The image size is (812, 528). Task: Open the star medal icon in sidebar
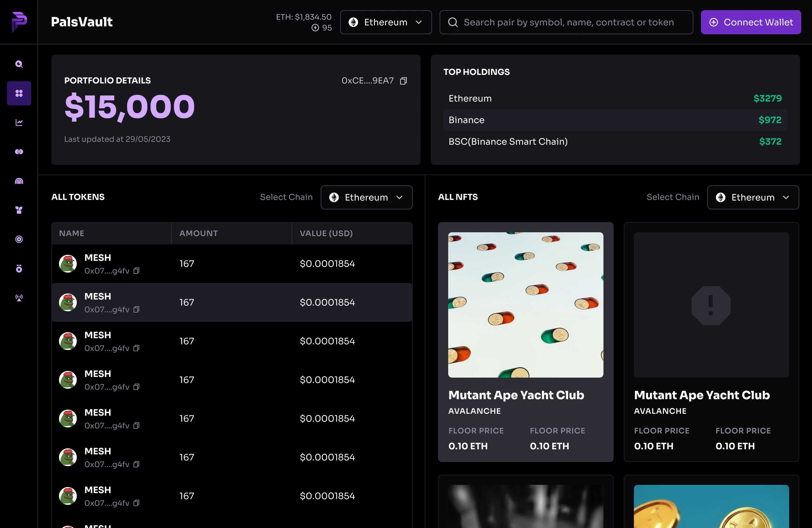pyautogui.click(x=19, y=269)
